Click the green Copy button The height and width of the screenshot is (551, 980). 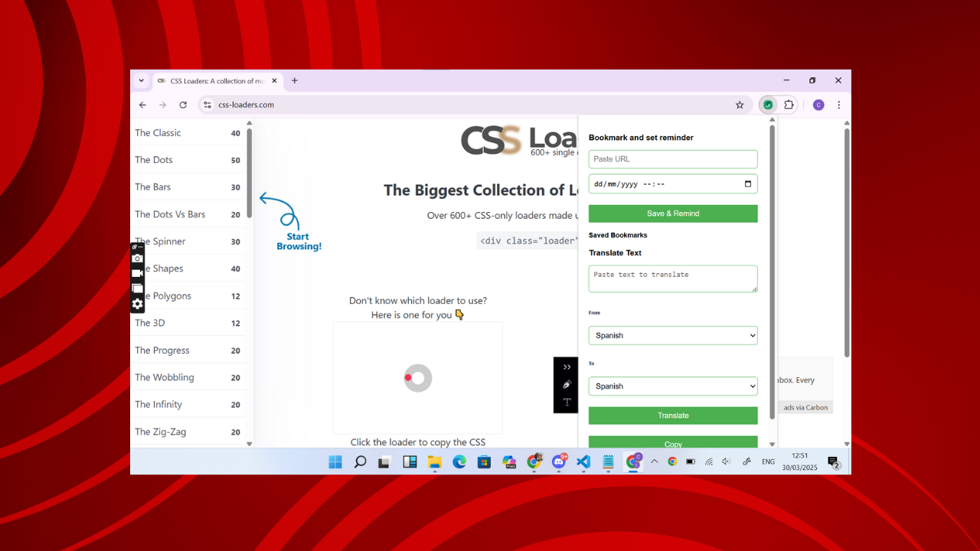pyautogui.click(x=673, y=442)
